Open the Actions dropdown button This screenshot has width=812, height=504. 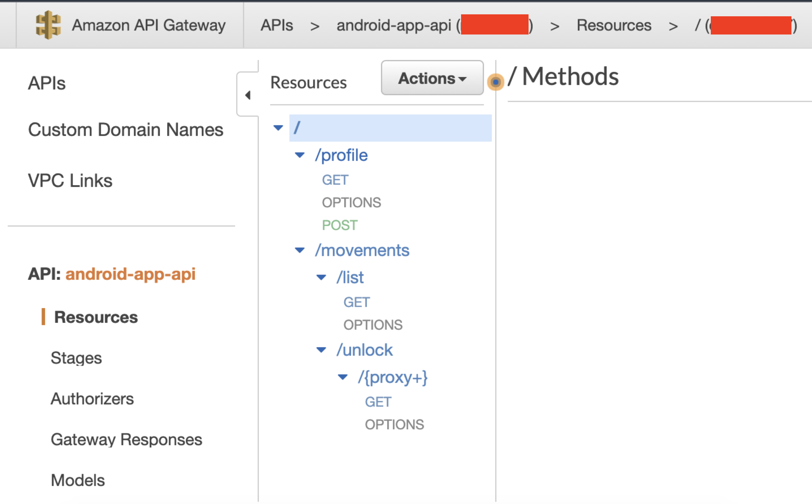pos(432,78)
